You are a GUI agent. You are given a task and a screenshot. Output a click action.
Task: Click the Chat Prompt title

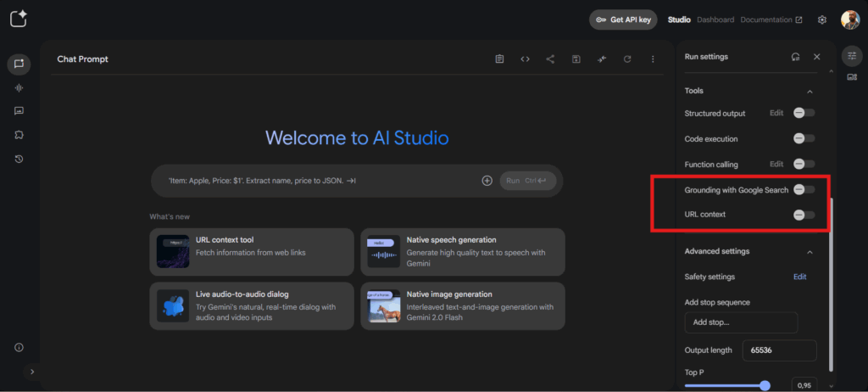82,59
